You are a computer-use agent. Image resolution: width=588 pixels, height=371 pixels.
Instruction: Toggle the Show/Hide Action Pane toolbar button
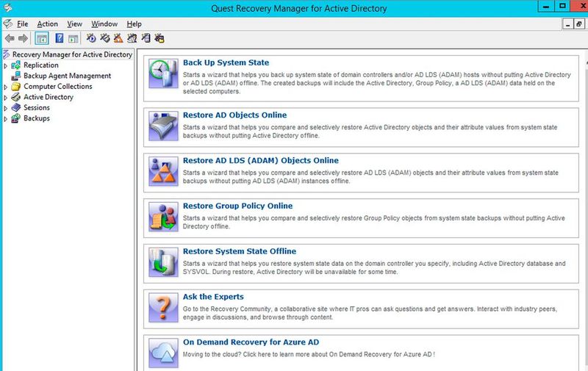(73, 38)
